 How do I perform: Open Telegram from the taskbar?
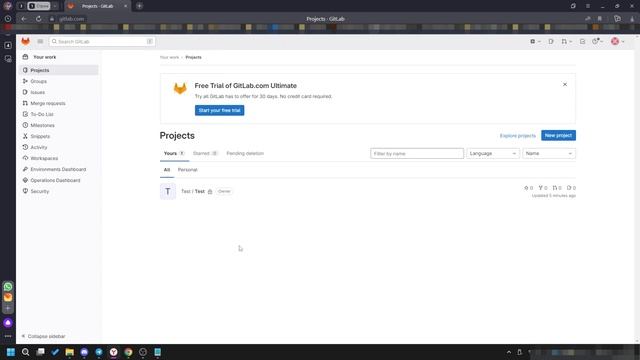click(x=99, y=352)
